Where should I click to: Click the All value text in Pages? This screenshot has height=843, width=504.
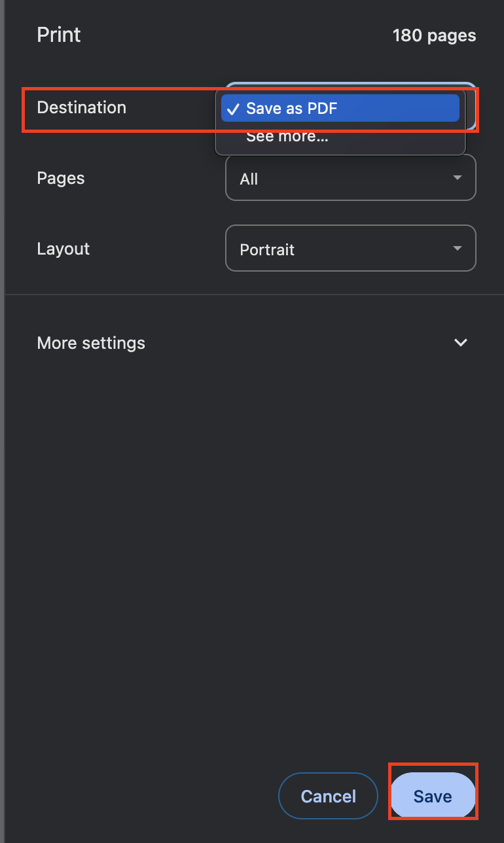coord(249,179)
